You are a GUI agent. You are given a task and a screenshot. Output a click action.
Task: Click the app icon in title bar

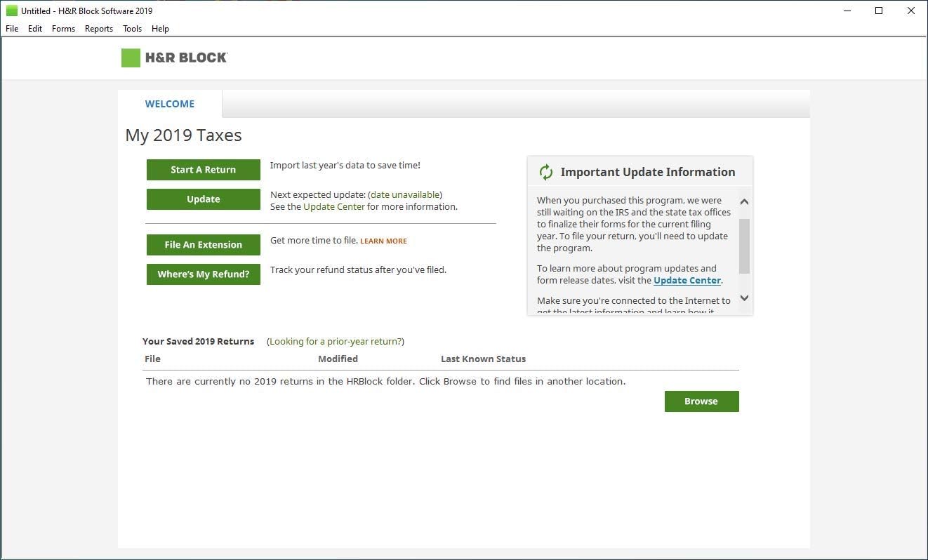click(x=11, y=11)
